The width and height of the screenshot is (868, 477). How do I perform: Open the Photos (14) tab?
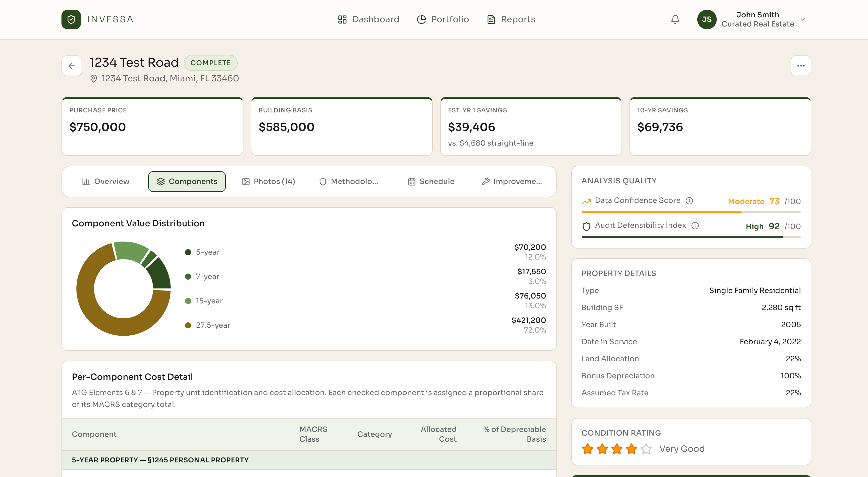point(268,182)
